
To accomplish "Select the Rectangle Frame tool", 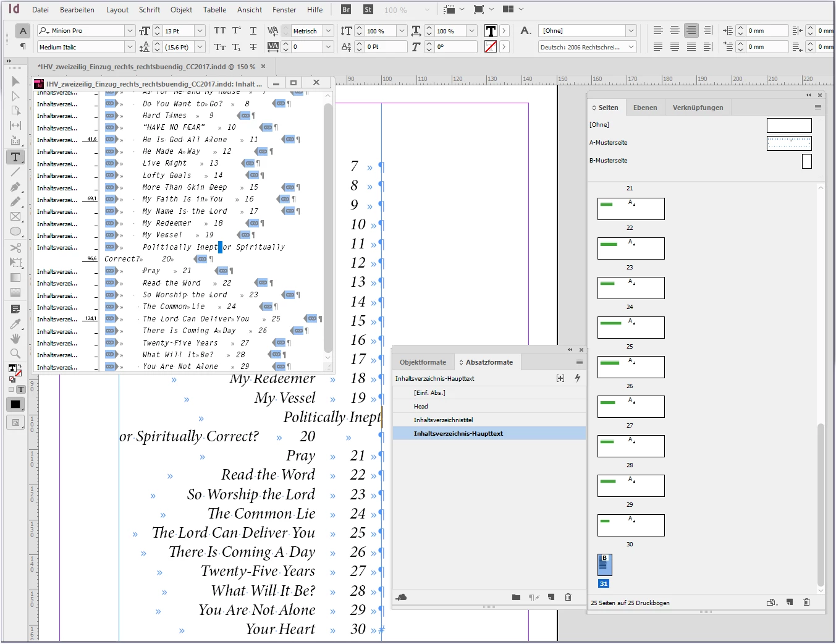I will point(15,216).
